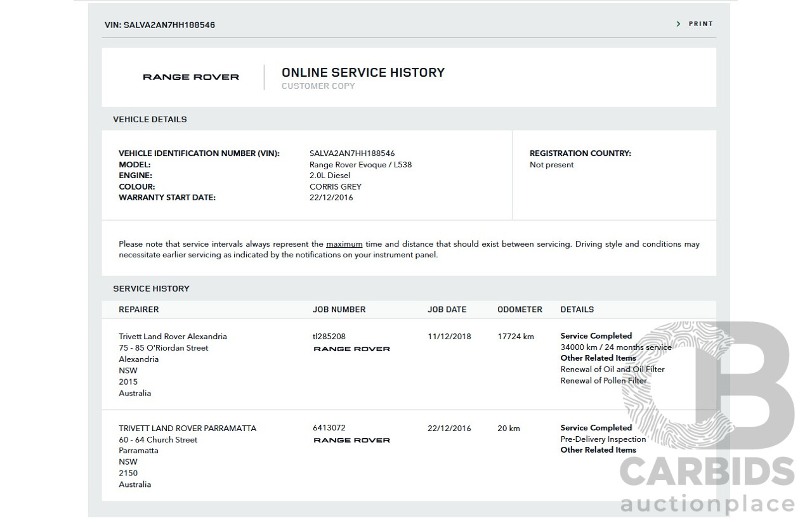812x523 pixels.
Task: Click the "VEHICLE DETAILS" section heading
Action: coord(150,119)
